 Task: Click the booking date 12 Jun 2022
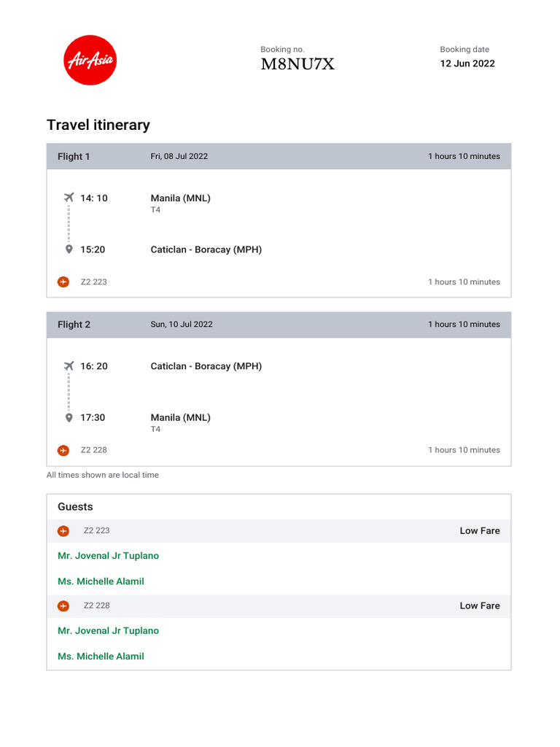pos(467,63)
